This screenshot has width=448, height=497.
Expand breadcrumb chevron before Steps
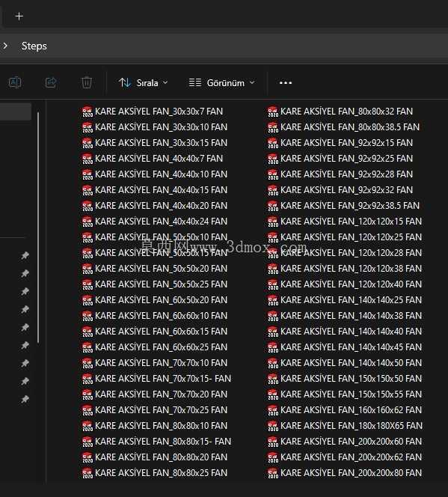(x=5, y=46)
